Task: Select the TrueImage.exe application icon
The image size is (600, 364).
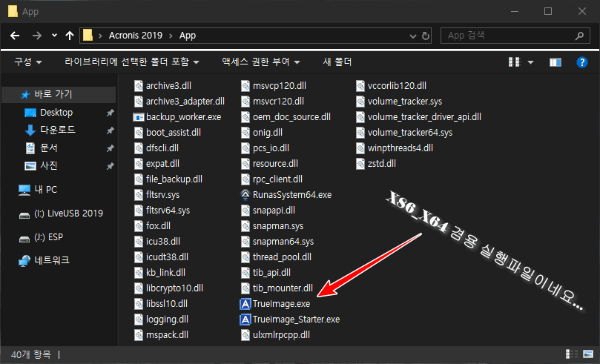Action: click(245, 304)
